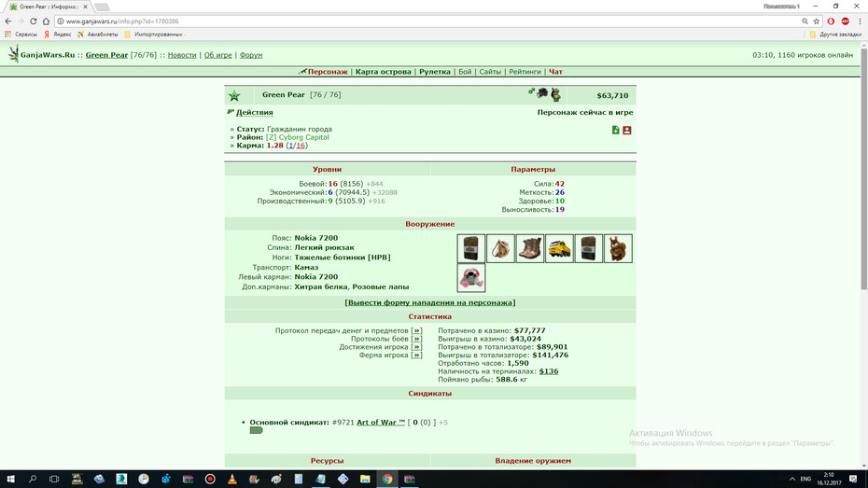Open the Чат menu item
The width and height of the screenshot is (868, 488).
(555, 72)
